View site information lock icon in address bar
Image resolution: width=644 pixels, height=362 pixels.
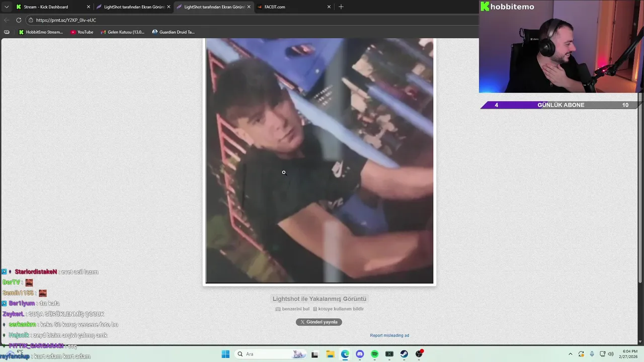tap(31, 20)
